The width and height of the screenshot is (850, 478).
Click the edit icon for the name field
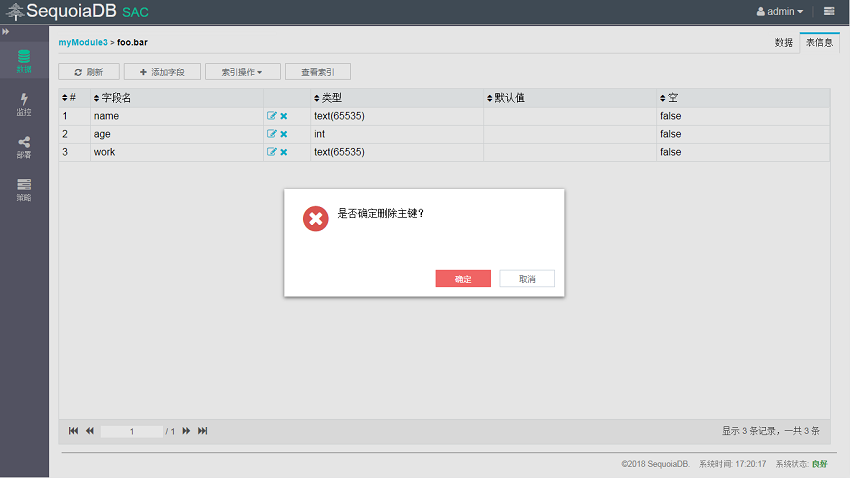tap(271, 116)
